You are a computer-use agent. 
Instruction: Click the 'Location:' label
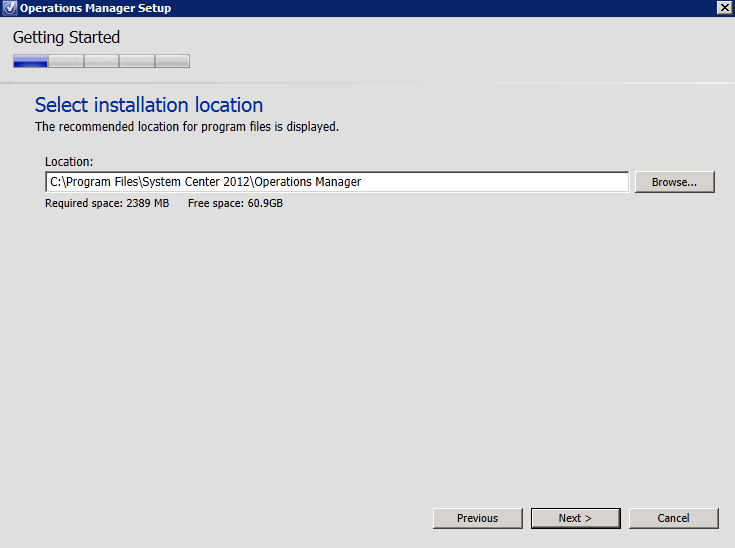click(x=69, y=162)
